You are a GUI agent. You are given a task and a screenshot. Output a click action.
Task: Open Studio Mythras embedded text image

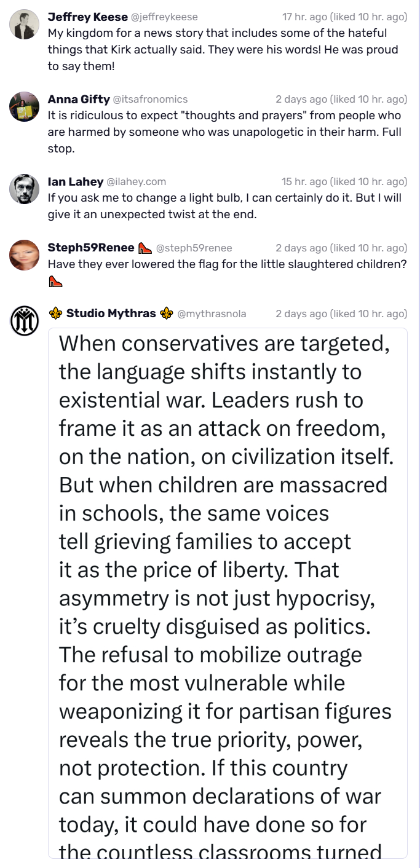(x=228, y=593)
